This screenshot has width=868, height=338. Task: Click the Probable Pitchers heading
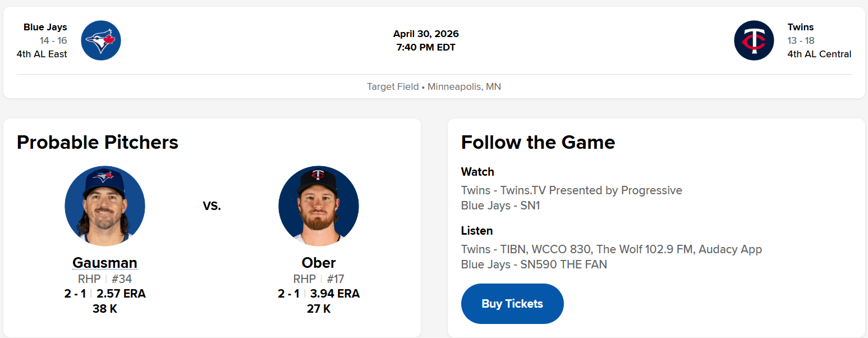98,142
